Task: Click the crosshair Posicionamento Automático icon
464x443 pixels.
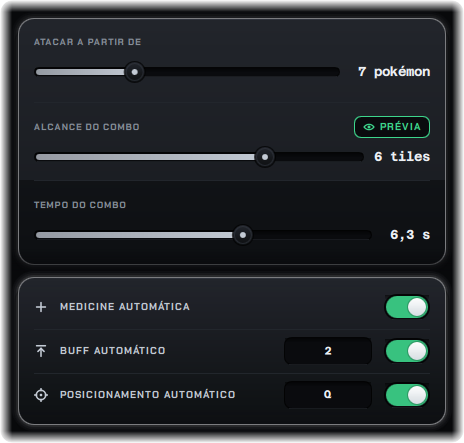Action: click(x=41, y=395)
